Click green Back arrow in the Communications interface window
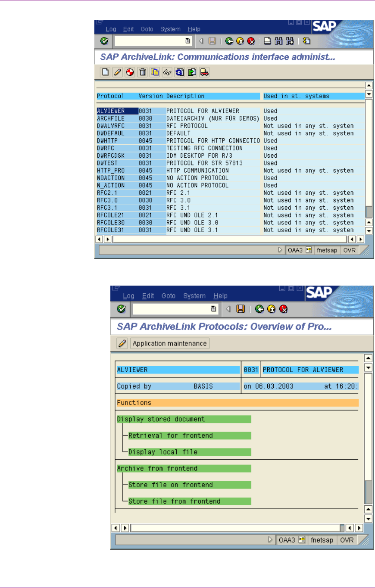The height and width of the screenshot is (588, 375). [229, 41]
